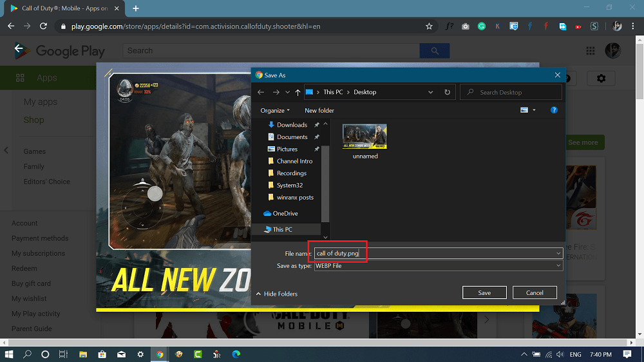Select Documents in navigation pane
Image resolution: width=644 pixels, height=362 pixels.
[292, 137]
